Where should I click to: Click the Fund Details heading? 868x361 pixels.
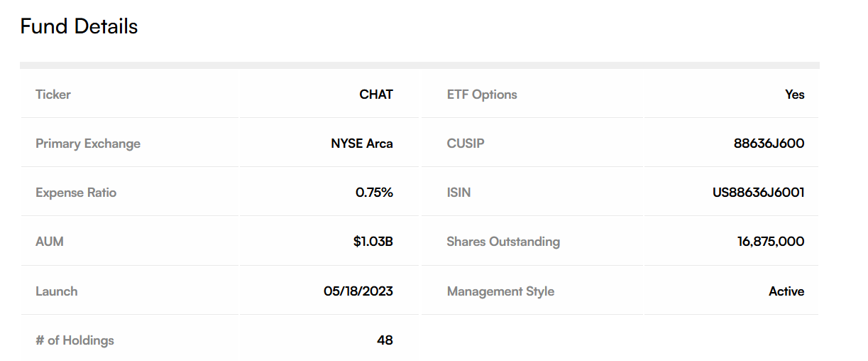79,26
